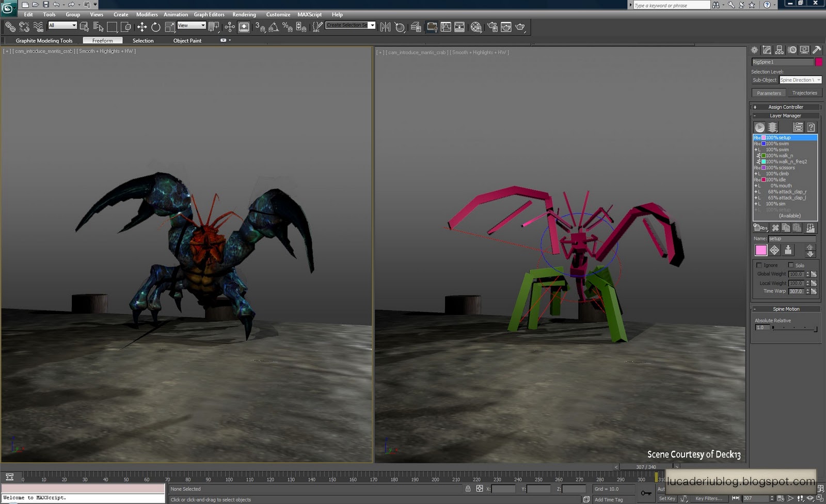Screen dimensions: 826x504
Task: Activate the Select Object arrow tool
Action: click(x=84, y=27)
